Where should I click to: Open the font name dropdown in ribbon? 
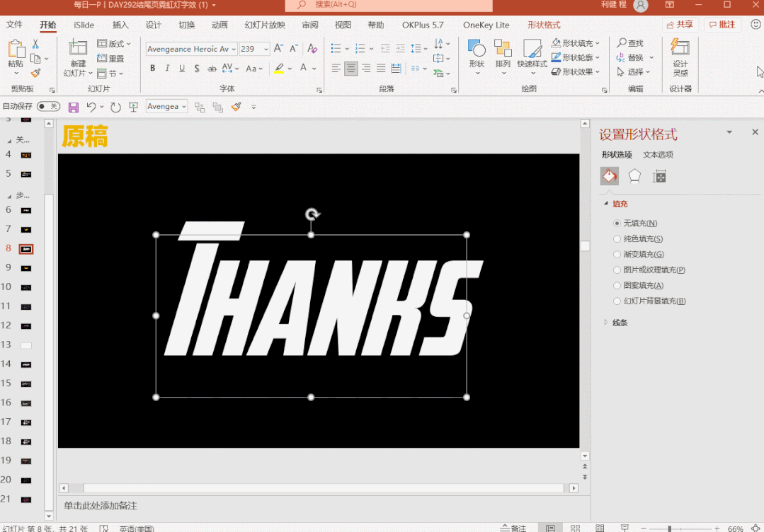coord(234,49)
